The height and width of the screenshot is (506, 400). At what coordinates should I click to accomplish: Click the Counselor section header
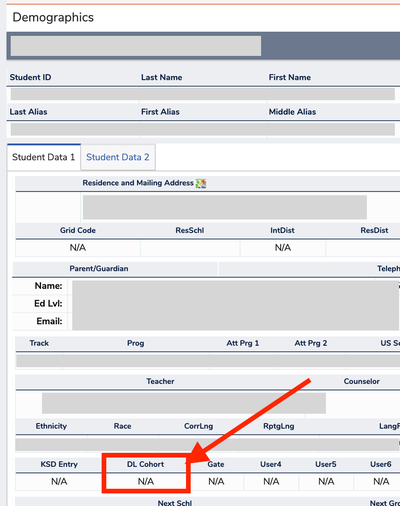[362, 381]
